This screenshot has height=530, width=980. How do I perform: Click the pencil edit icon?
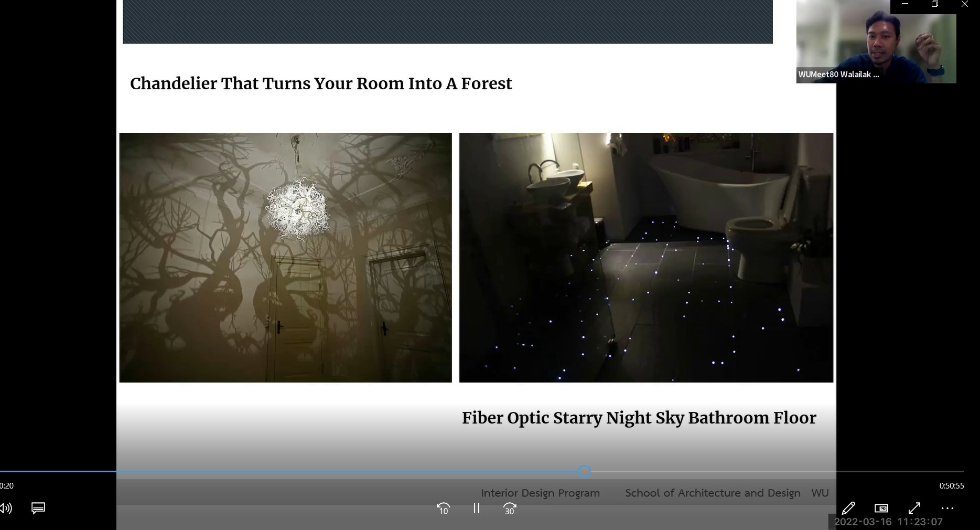pos(848,508)
